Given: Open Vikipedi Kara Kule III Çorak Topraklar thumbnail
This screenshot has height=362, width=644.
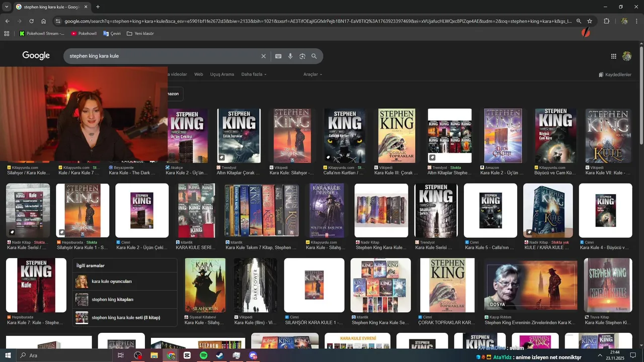Looking at the screenshot, I should point(397,136).
